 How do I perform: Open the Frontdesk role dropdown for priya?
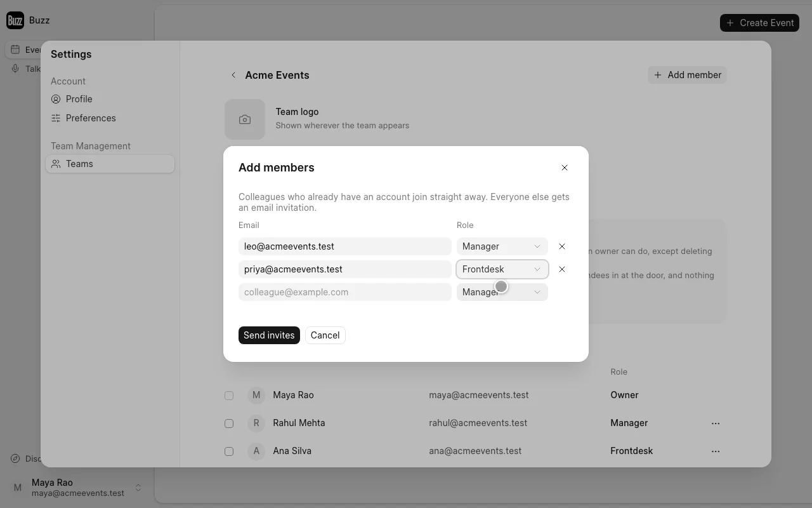click(x=502, y=269)
